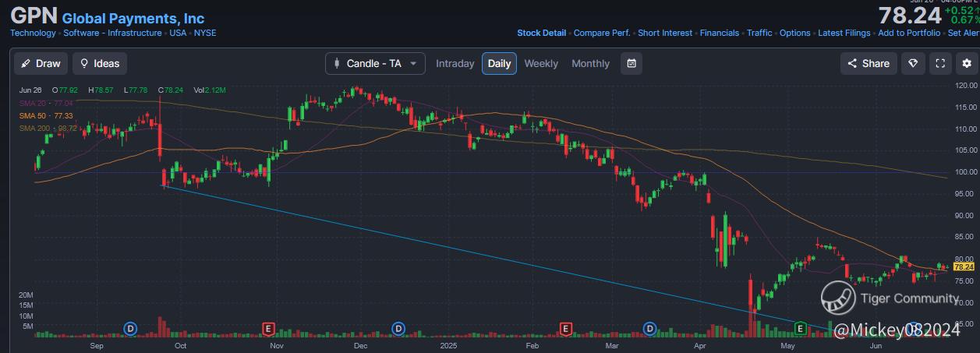This screenshot has height=353, width=980.
Task: Open the Ideas lightbulb button
Action: click(100, 64)
